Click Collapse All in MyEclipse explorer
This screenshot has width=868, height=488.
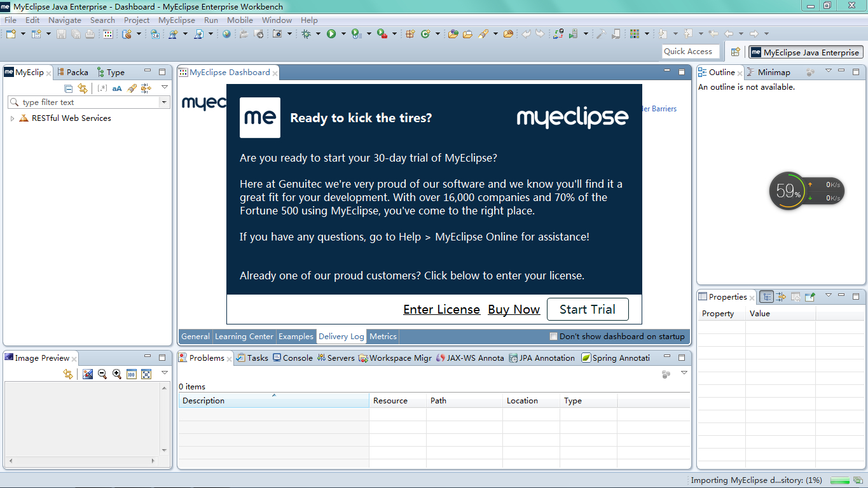pyautogui.click(x=69, y=88)
